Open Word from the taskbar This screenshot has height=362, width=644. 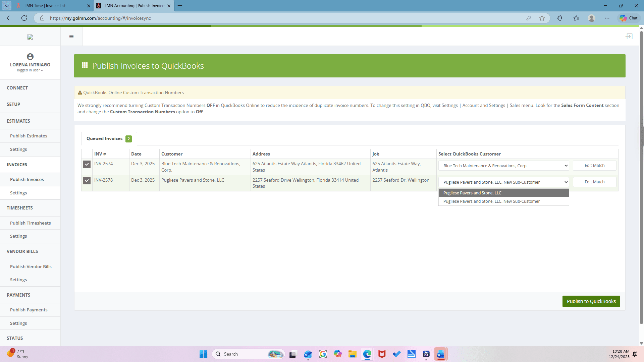(x=441, y=354)
